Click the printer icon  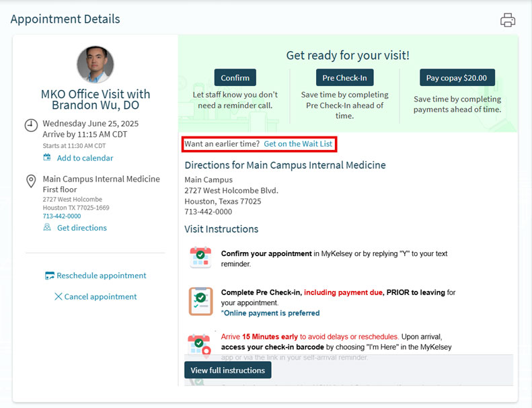pos(508,20)
